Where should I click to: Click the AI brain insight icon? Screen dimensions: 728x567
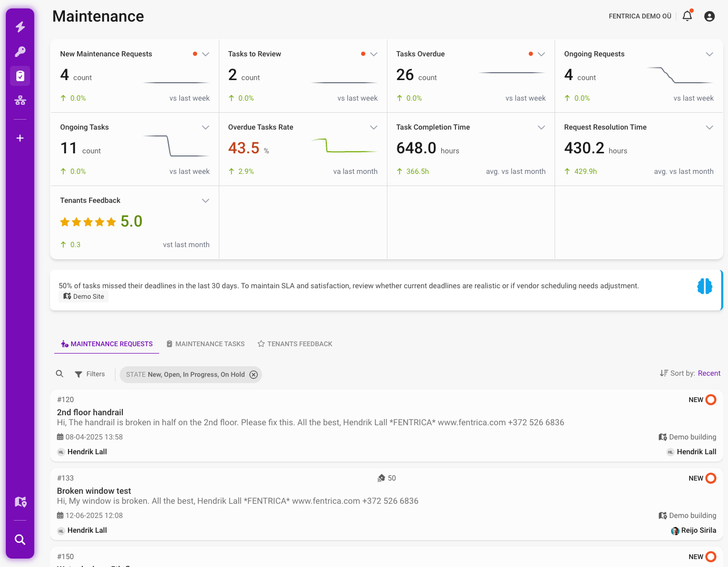pyautogui.click(x=704, y=286)
